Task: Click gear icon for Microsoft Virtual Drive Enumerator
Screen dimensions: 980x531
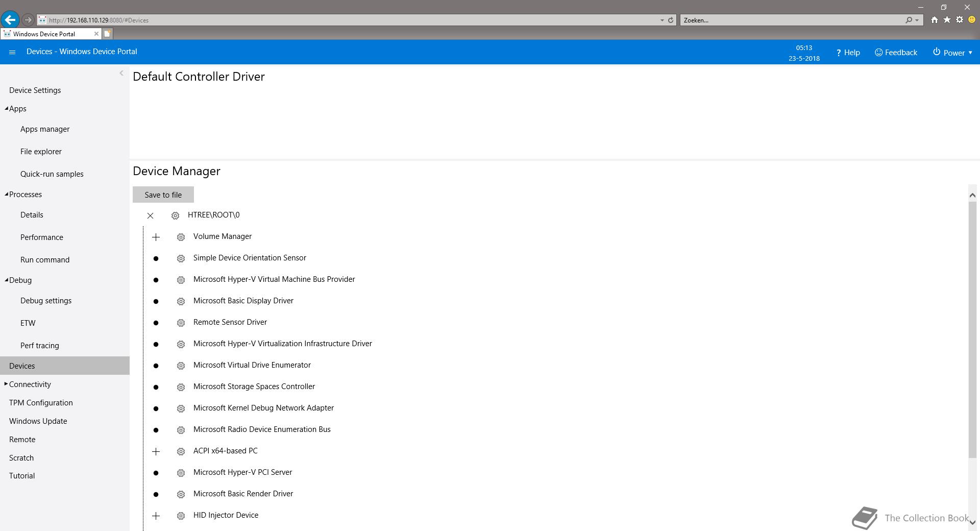Action: [181, 366]
